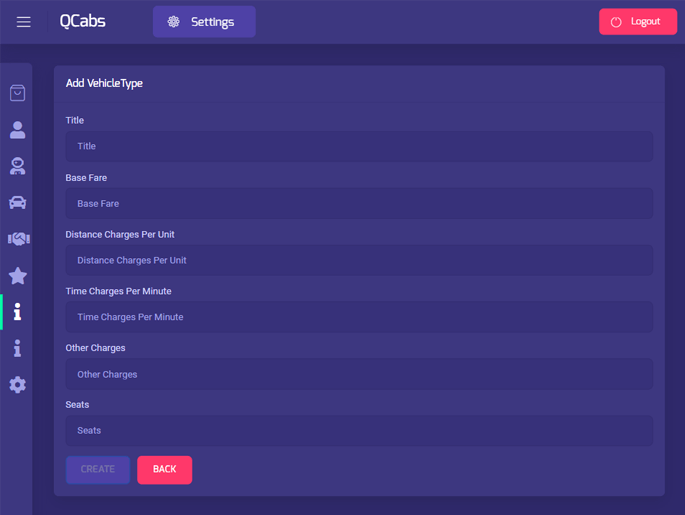
Task: Open the star ratings sidebar icon
Action: (18, 276)
